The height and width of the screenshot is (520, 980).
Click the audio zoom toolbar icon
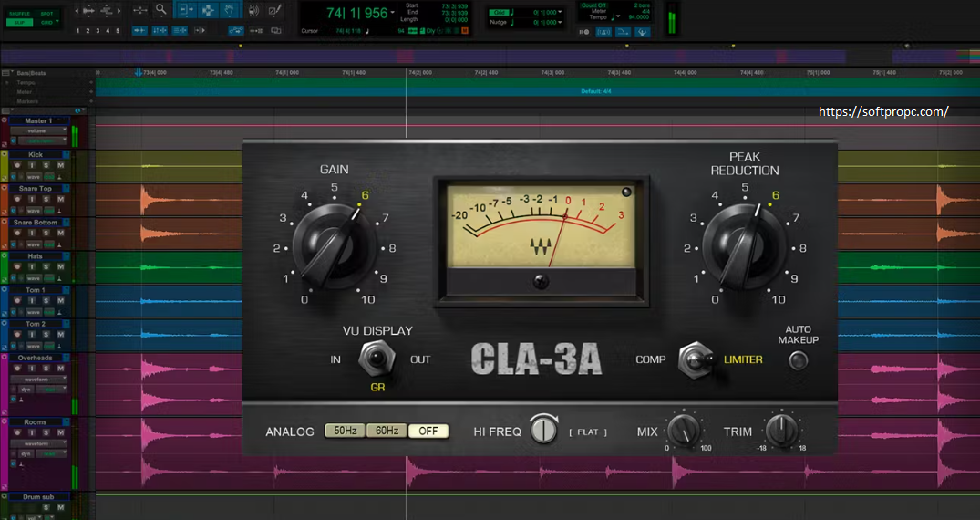[88, 11]
